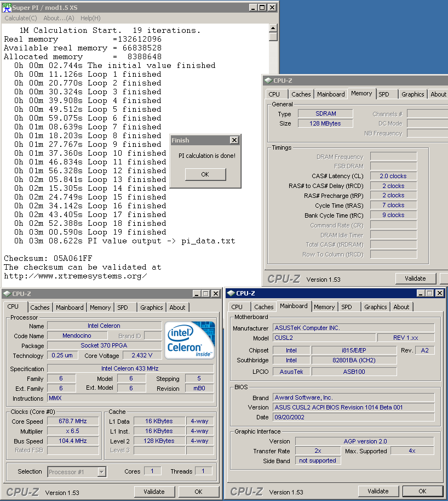Open the SPD tab in the Memory CPU-Z window

384,94
